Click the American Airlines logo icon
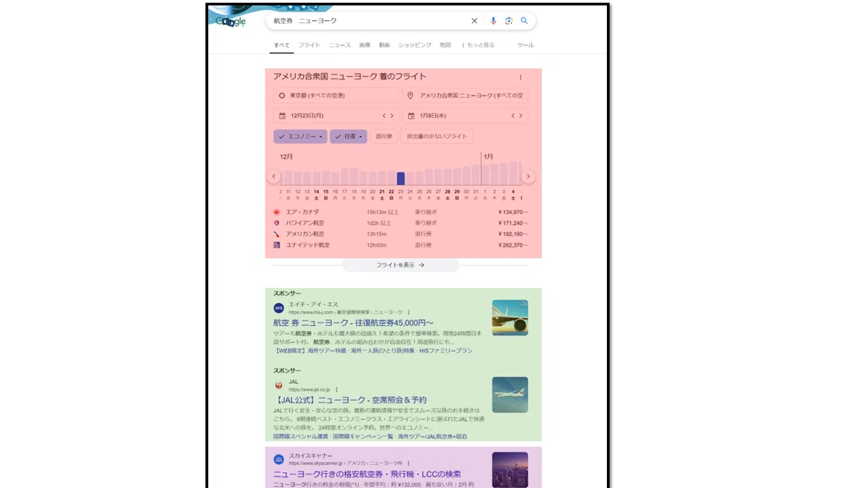868x488 pixels. (277, 234)
